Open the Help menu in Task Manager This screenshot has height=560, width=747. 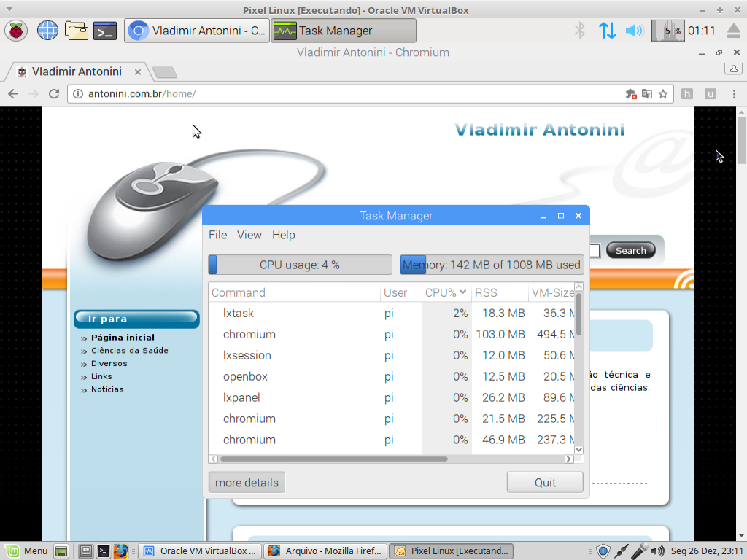284,235
